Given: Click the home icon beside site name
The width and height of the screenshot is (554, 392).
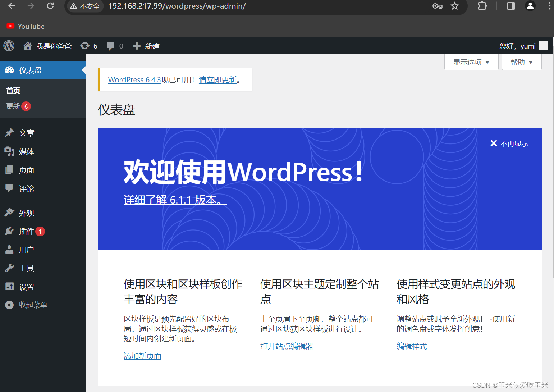Looking at the screenshot, I should point(28,46).
